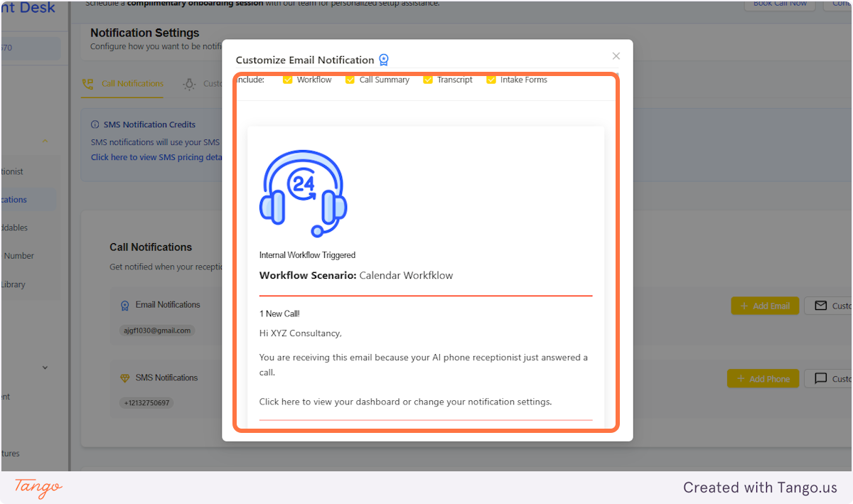Click the 24/7 headset icon in email preview
Image resolution: width=853 pixels, height=504 pixels.
303,191
